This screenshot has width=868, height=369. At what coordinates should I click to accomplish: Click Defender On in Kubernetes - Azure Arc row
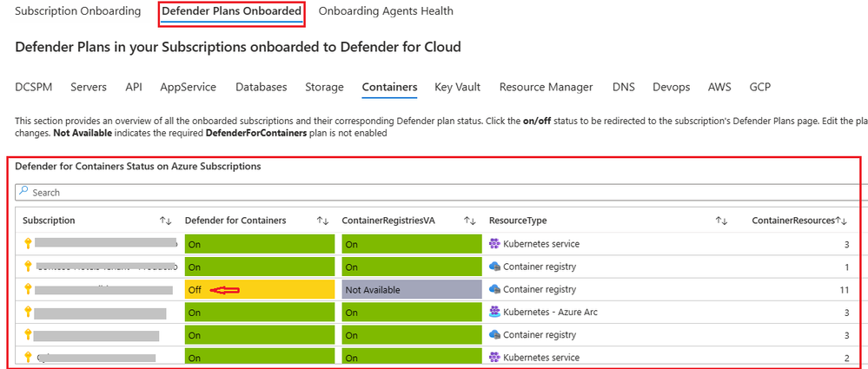point(260,312)
